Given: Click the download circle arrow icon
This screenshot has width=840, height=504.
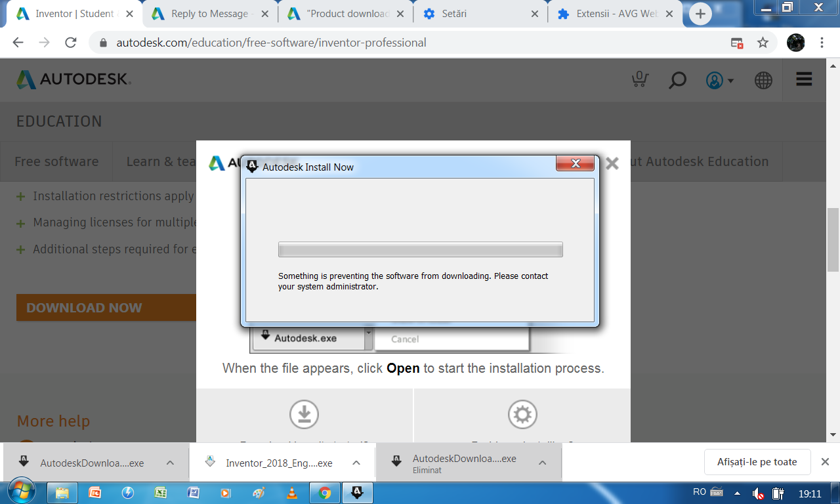Looking at the screenshot, I should [304, 414].
